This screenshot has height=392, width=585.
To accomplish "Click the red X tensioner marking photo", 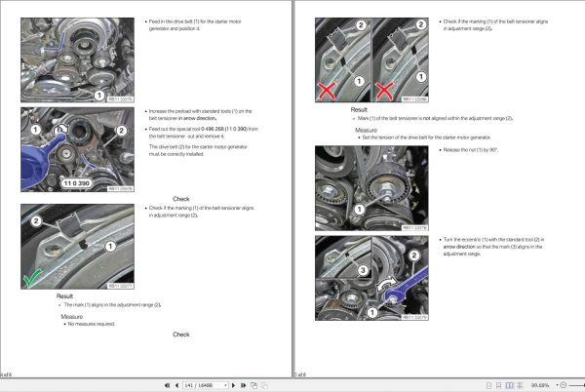I will pos(371,60).
